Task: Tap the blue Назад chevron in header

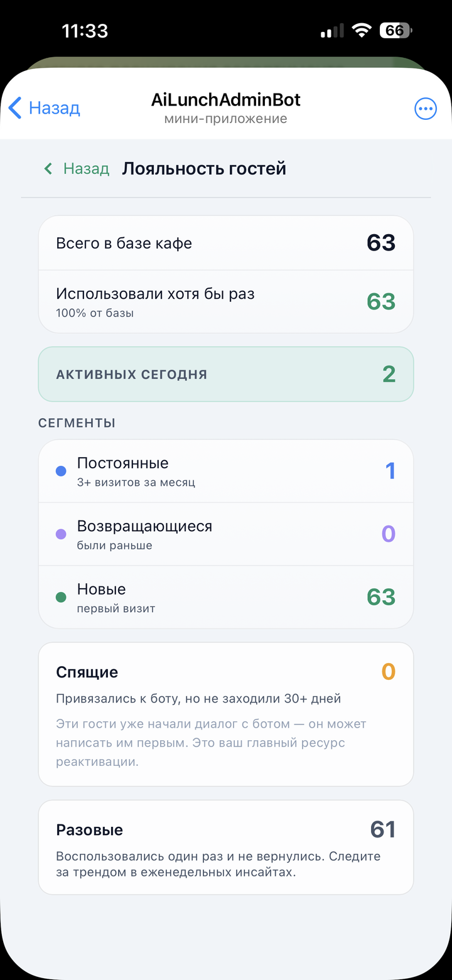Action: pyautogui.click(x=15, y=108)
